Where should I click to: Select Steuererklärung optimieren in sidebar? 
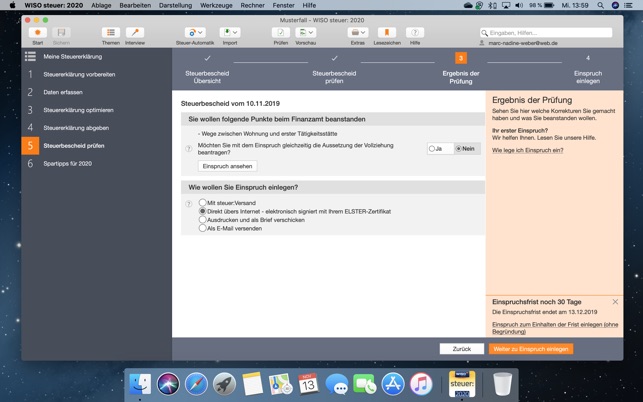78,110
